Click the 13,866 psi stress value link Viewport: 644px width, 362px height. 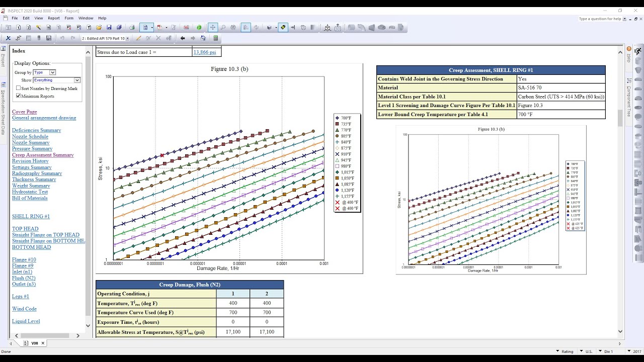pyautogui.click(x=204, y=52)
